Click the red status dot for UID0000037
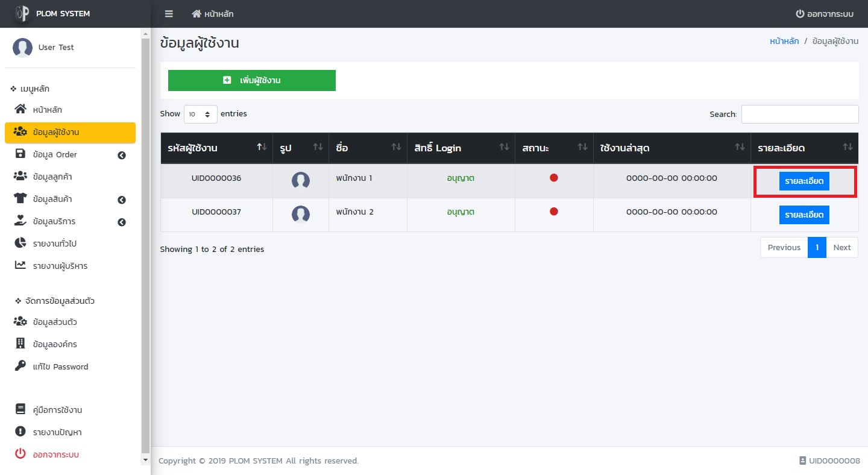This screenshot has width=868, height=475. 553,212
